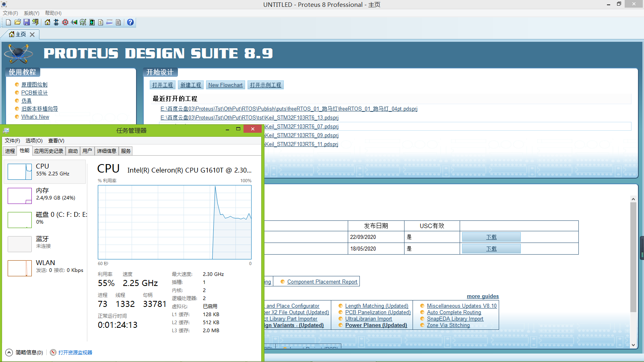The height and width of the screenshot is (362, 644).
Task: Select the 蓝牙 Bluetooth item
Action: [x=45, y=244]
